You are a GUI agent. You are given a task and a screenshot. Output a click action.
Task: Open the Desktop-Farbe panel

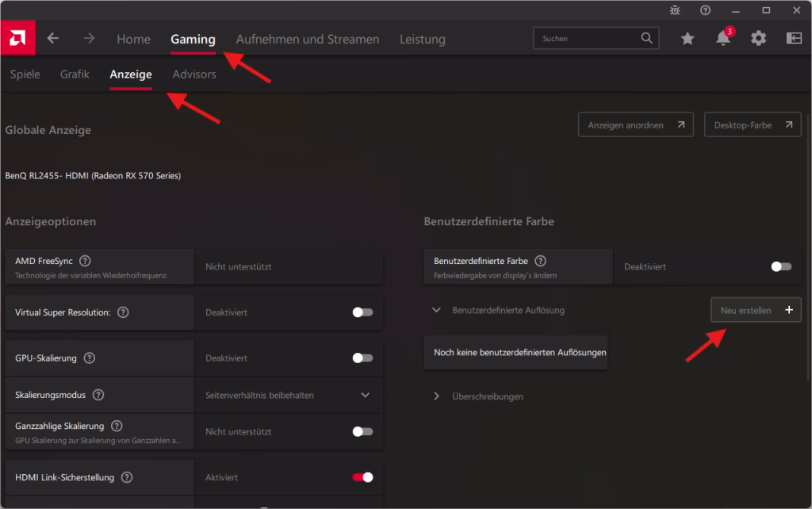752,124
